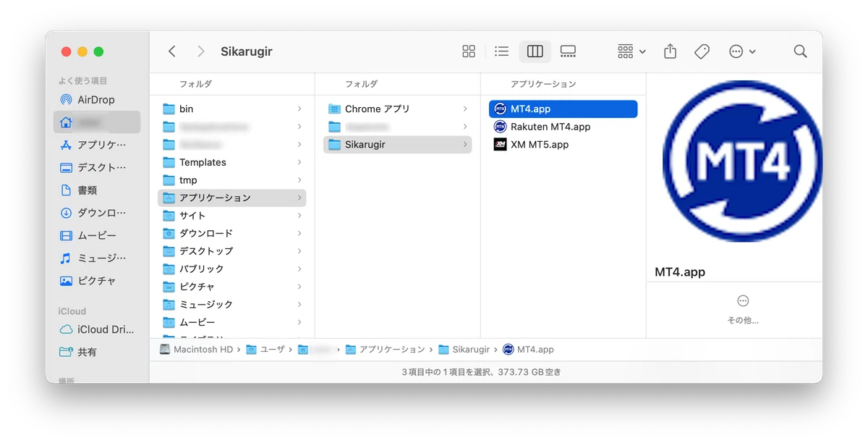Open Desktop (デスクト…) in sidebar
The height and width of the screenshot is (443, 868).
tap(97, 167)
